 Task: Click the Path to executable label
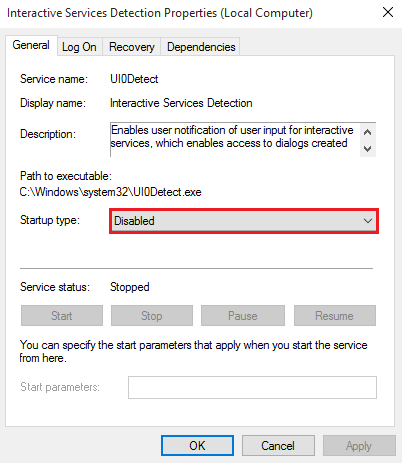[x=66, y=176]
